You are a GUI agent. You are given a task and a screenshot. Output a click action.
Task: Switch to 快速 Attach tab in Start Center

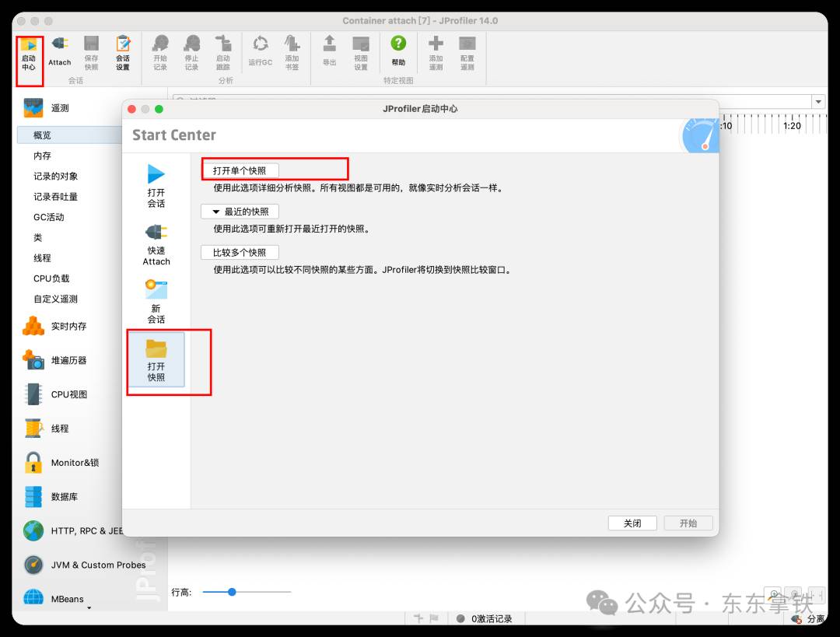(156, 244)
